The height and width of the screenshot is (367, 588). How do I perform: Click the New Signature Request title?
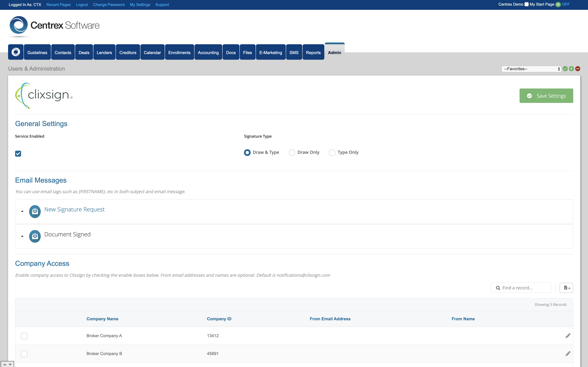(74, 209)
